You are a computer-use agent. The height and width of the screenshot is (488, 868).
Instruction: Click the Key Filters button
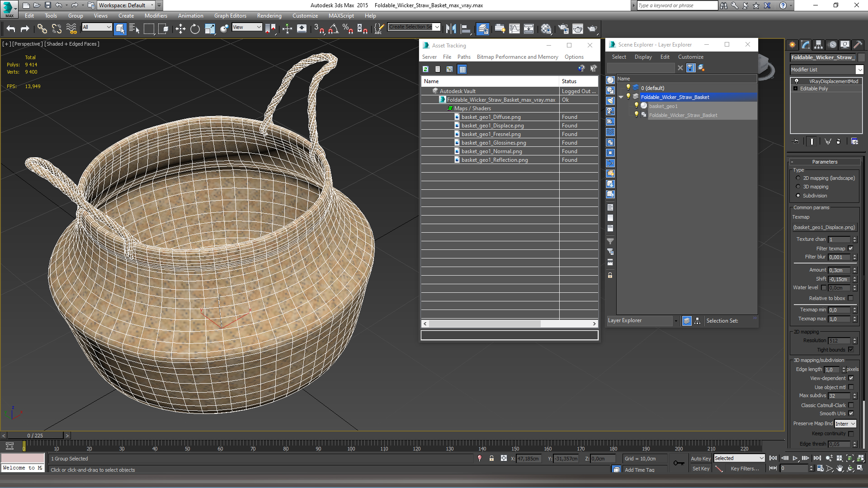[745, 469]
